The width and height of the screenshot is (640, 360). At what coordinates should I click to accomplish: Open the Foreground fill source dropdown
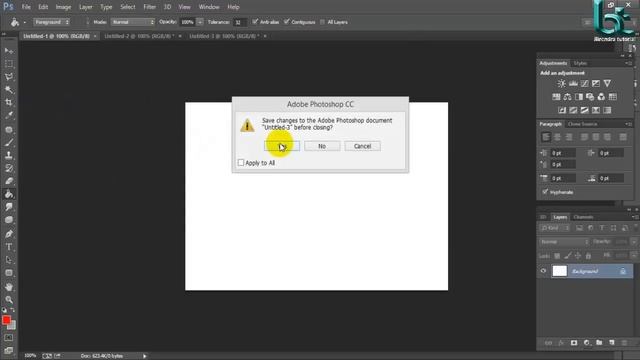pos(52,22)
